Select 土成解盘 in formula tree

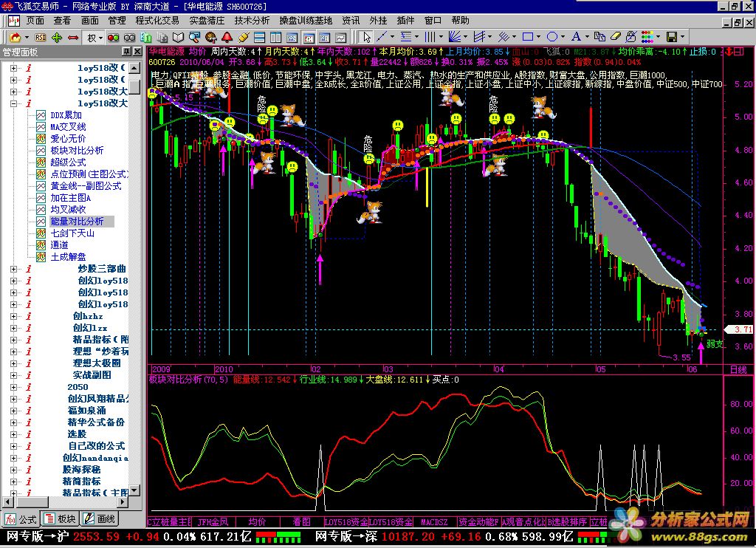point(68,257)
